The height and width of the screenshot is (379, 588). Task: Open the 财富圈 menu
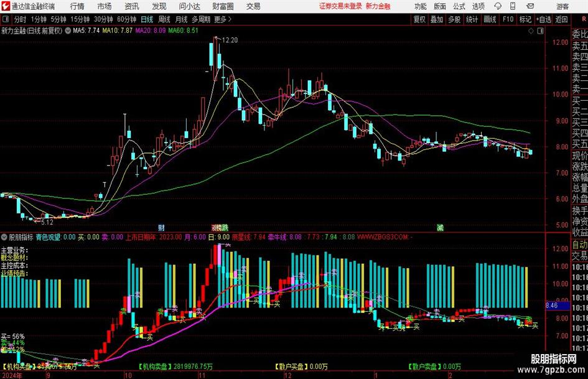click(x=223, y=6)
